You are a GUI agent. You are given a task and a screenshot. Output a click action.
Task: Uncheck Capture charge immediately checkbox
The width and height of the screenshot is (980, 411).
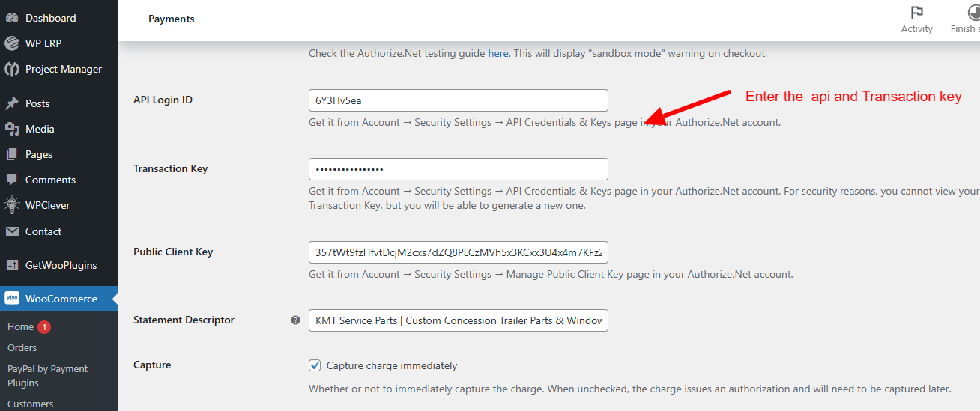(315, 365)
